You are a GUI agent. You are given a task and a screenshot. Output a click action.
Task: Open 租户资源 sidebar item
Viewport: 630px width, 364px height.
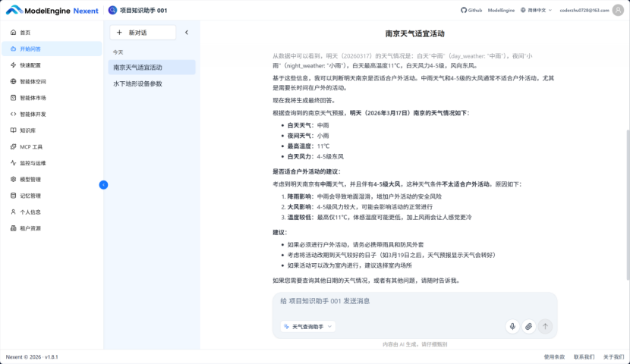point(52,228)
